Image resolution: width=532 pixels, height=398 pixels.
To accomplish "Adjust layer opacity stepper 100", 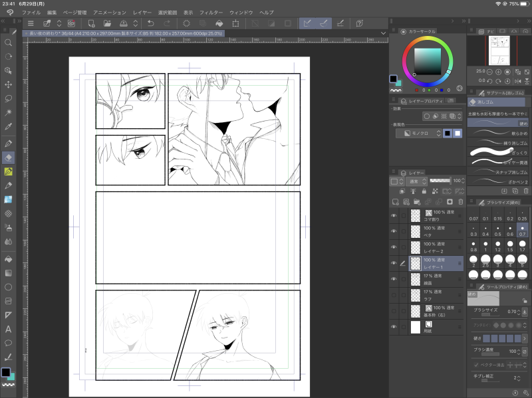I will pyautogui.click(x=463, y=181).
